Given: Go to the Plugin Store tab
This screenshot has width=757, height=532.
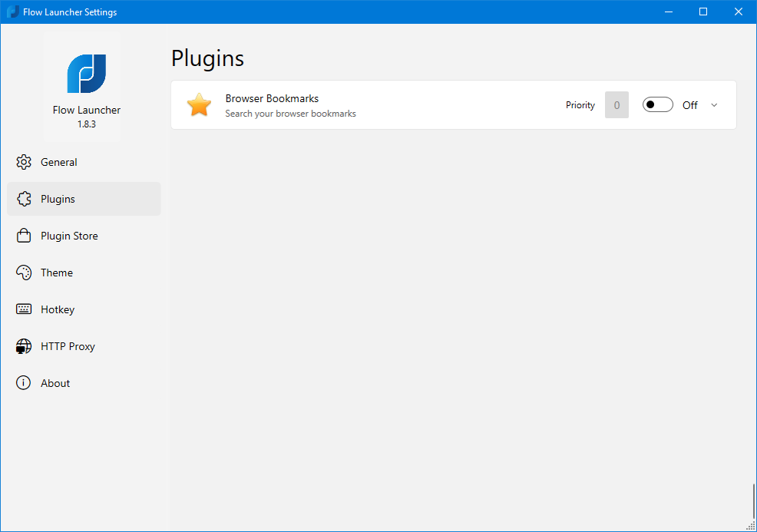Looking at the screenshot, I should (84, 236).
